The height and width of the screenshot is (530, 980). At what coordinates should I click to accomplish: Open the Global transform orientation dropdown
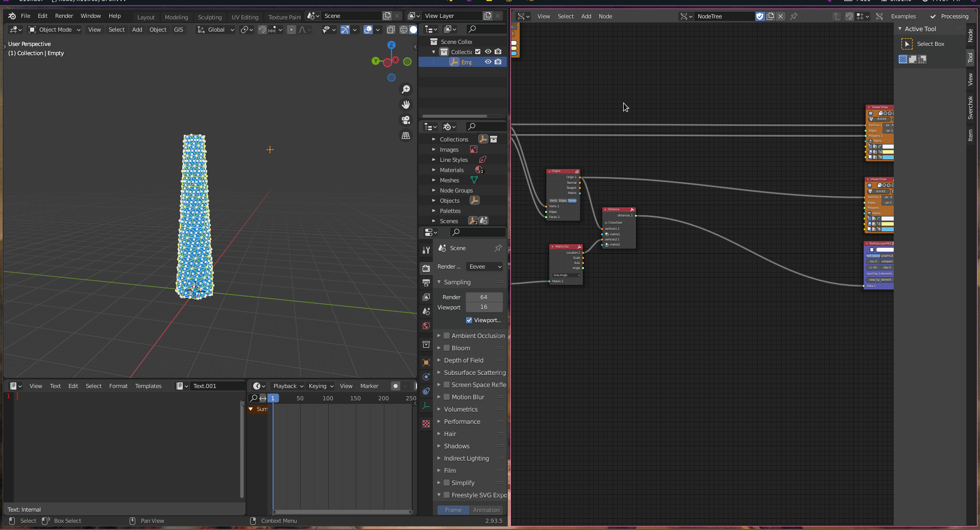click(215, 30)
